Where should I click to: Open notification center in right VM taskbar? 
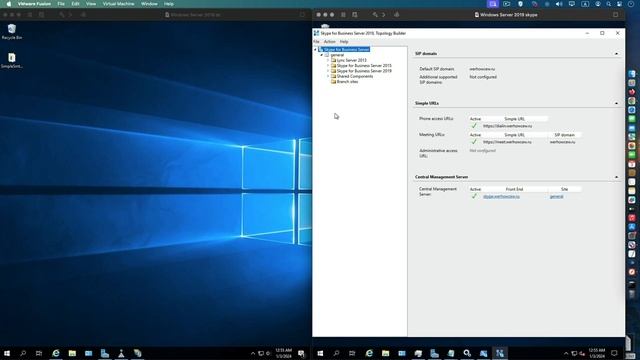pos(614,353)
